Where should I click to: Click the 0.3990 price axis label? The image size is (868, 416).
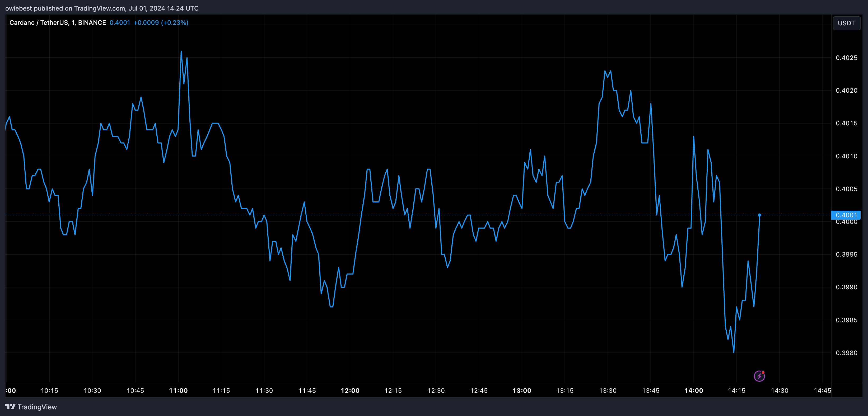click(846, 287)
